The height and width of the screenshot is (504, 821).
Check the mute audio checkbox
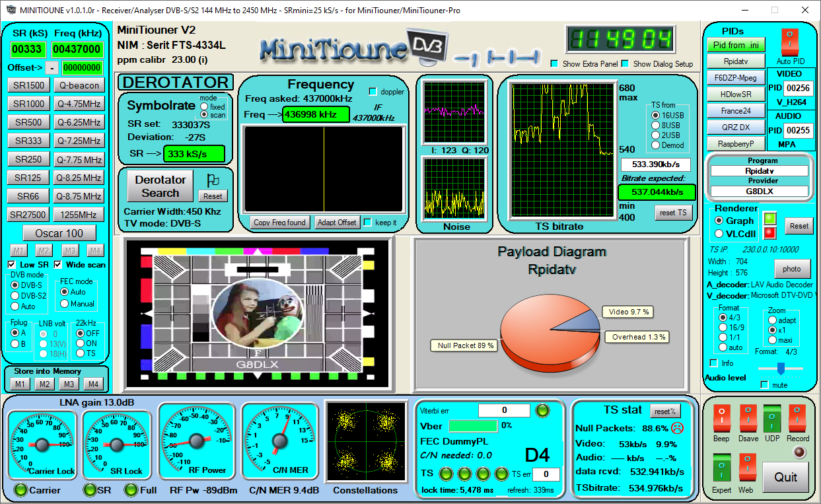point(765,384)
